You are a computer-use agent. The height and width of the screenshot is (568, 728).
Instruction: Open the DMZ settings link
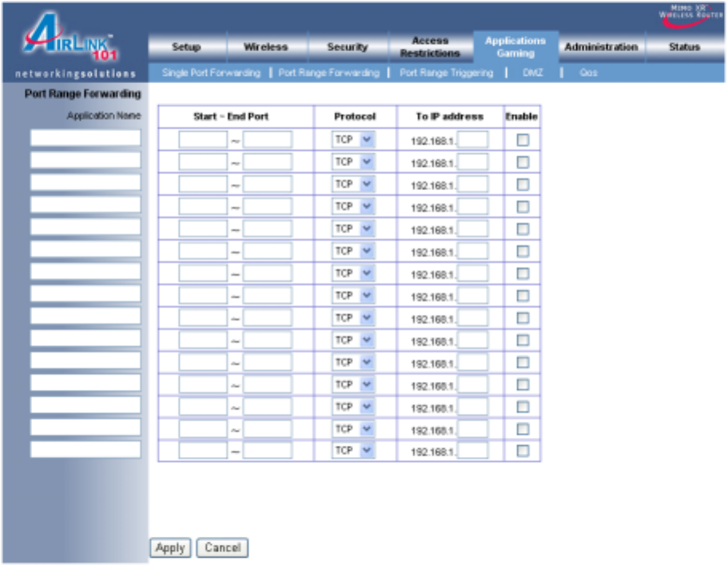click(x=532, y=73)
